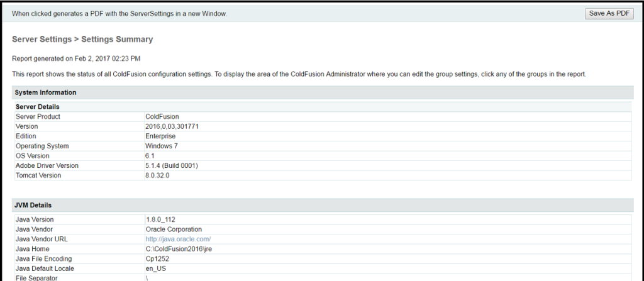
Task: Select the 1.8.0_112 Java version value
Action: pyautogui.click(x=160, y=219)
